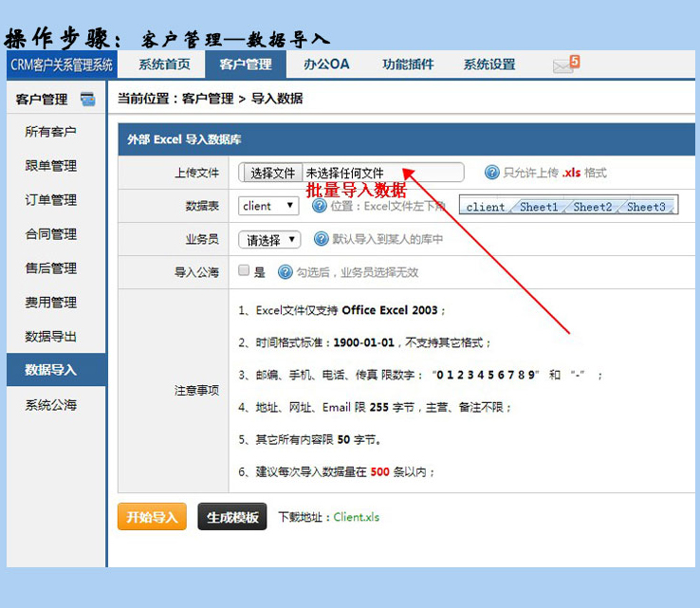
Task: Open the 系统设置 tab
Action: [x=489, y=64]
